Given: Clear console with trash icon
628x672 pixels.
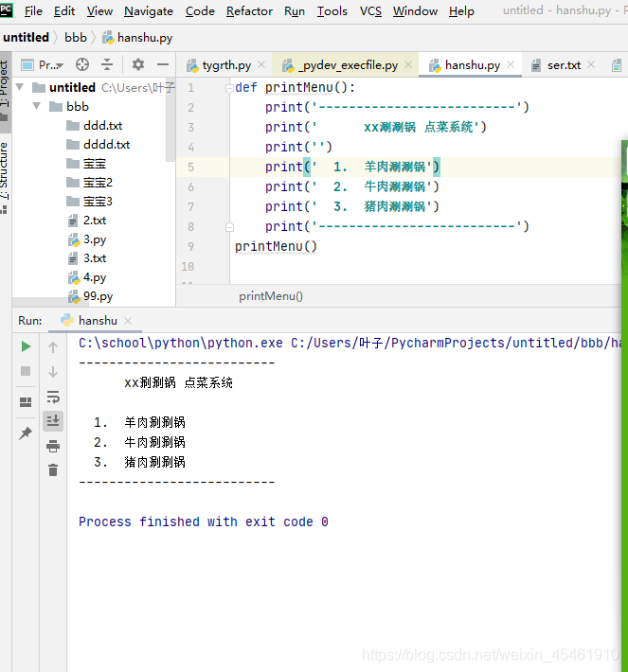Looking at the screenshot, I should tap(53, 470).
